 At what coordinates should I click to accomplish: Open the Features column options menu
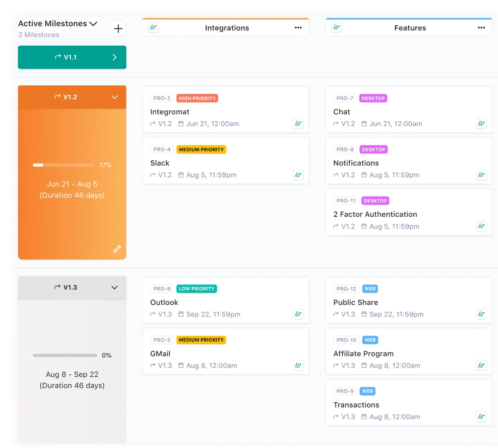481,27
